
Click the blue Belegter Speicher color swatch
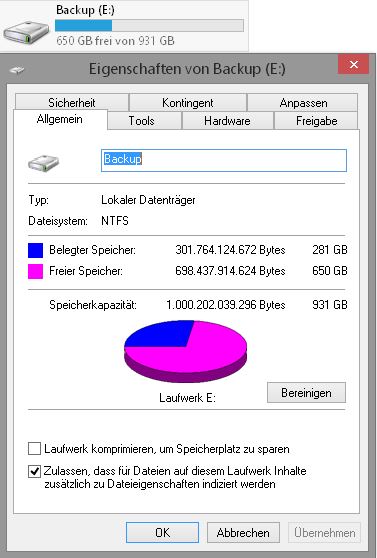[35, 250]
